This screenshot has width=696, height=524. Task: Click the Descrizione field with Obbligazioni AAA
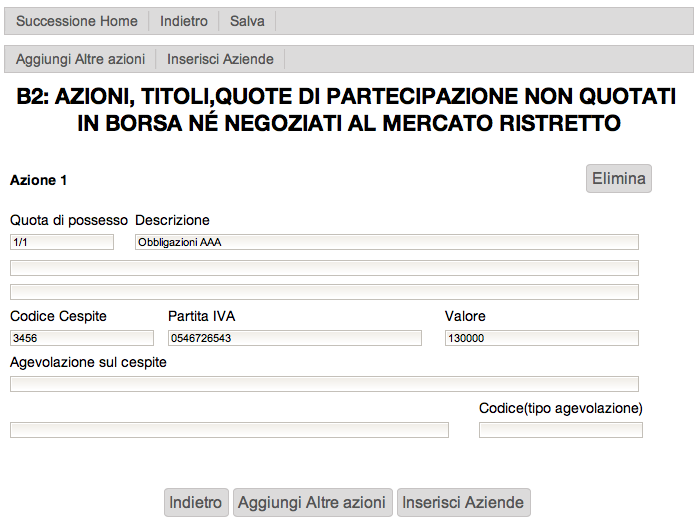(x=386, y=242)
